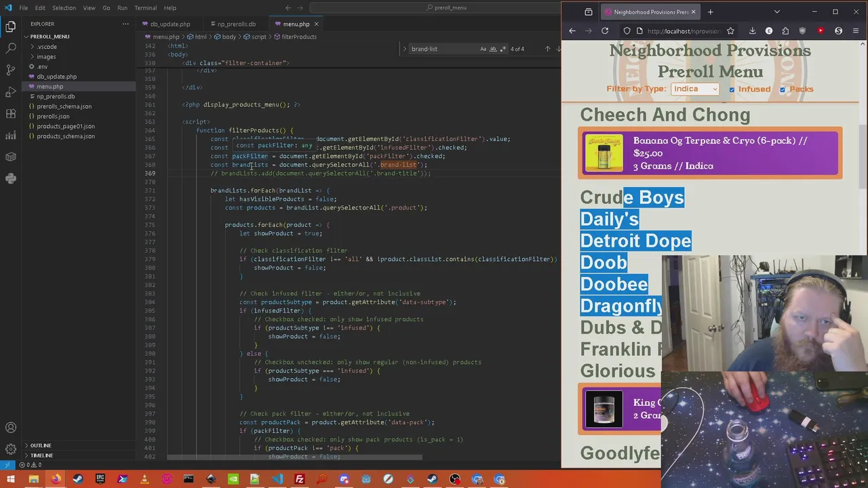Toggle Use Regular Expression in find widget
The image size is (868, 488).
coord(502,49)
